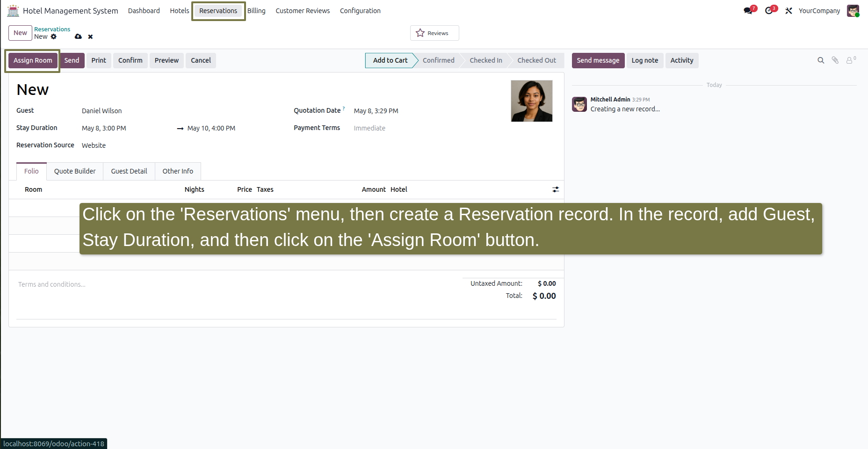Open the conversations chat icon
Viewport: 868px width, 449px height.
pos(748,10)
